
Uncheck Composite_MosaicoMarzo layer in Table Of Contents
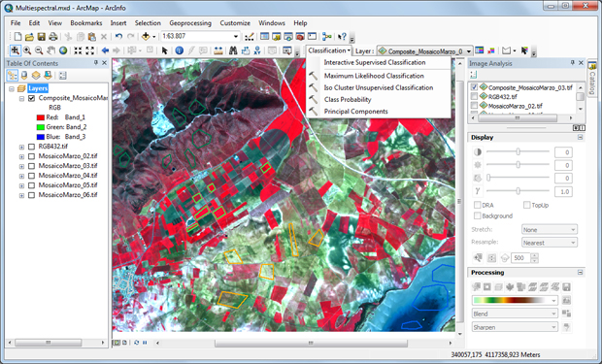point(31,98)
